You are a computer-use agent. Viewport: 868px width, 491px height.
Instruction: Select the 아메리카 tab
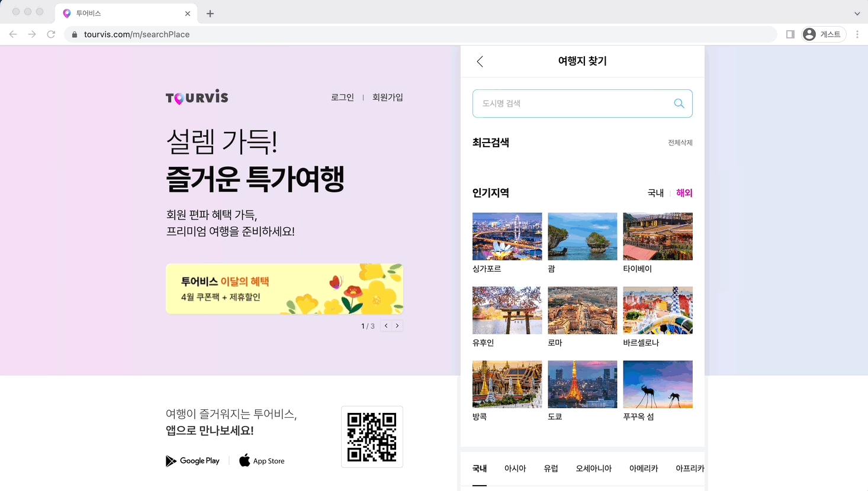coord(644,469)
